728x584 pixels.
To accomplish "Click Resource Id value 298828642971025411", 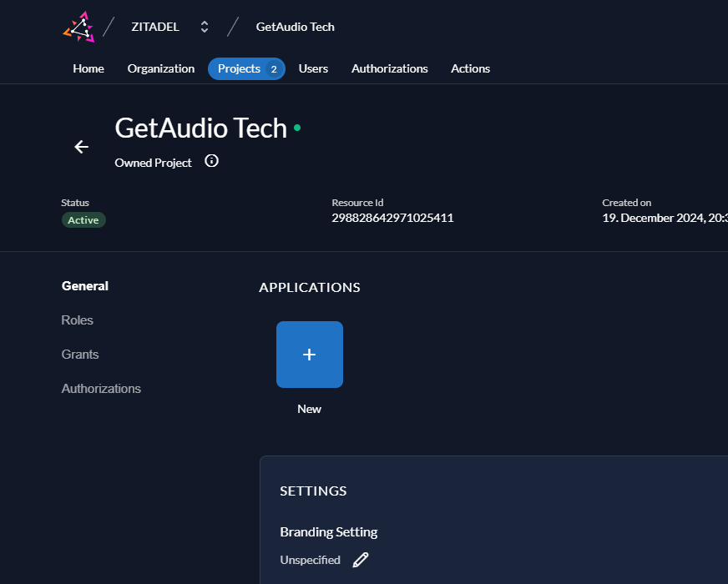I will [392, 218].
